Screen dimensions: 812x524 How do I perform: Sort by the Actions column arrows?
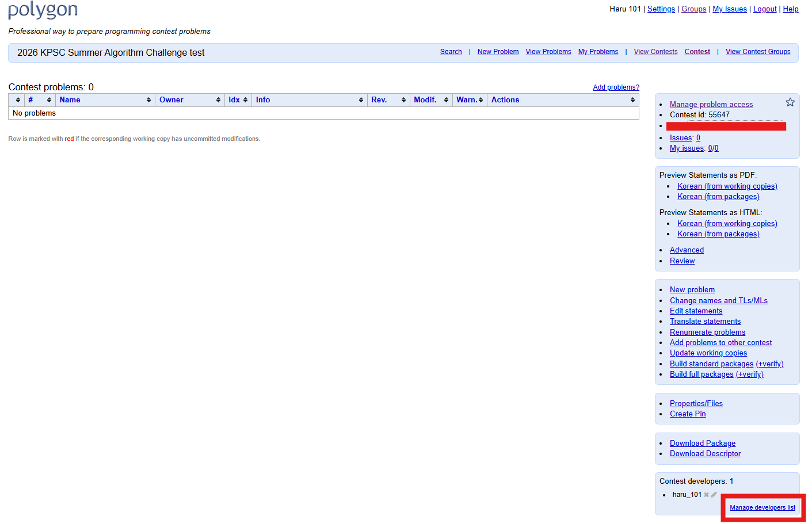click(x=632, y=100)
